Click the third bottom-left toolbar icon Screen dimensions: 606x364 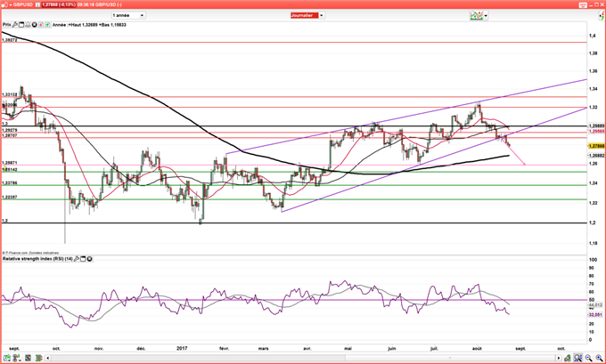[x=28, y=358]
